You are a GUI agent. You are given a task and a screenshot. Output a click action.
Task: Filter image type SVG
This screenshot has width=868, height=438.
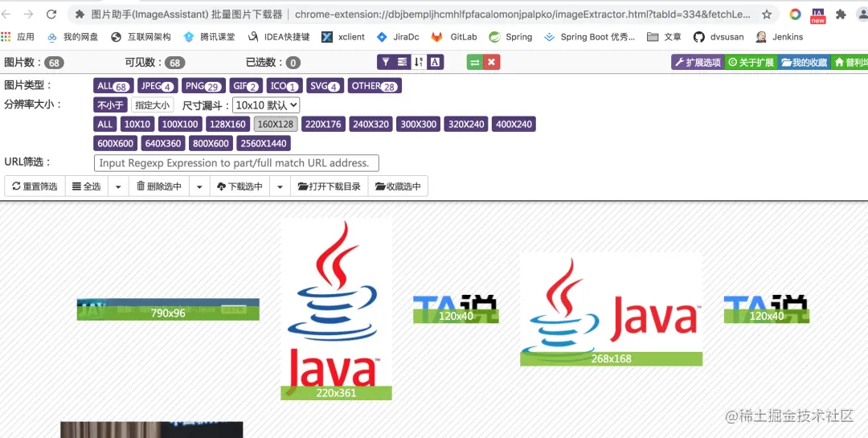tap(325, 86)
